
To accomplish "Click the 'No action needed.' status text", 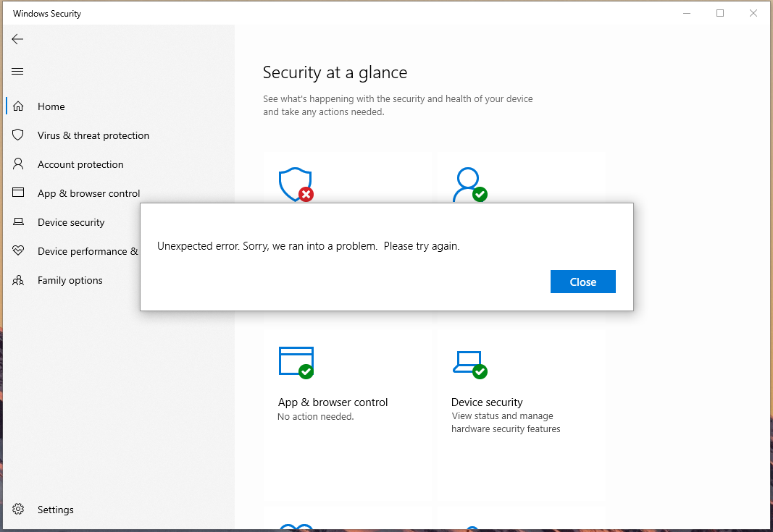I will click(x=316, y=417).
